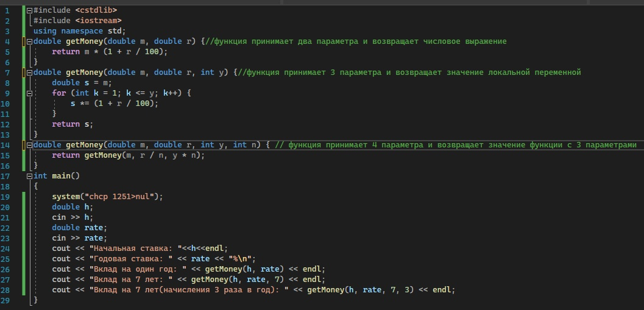Screen dimensions: 644x310
Task: Click the string "Вклад на один год: "
Action: pyautogui.click(x=138, y=269)
